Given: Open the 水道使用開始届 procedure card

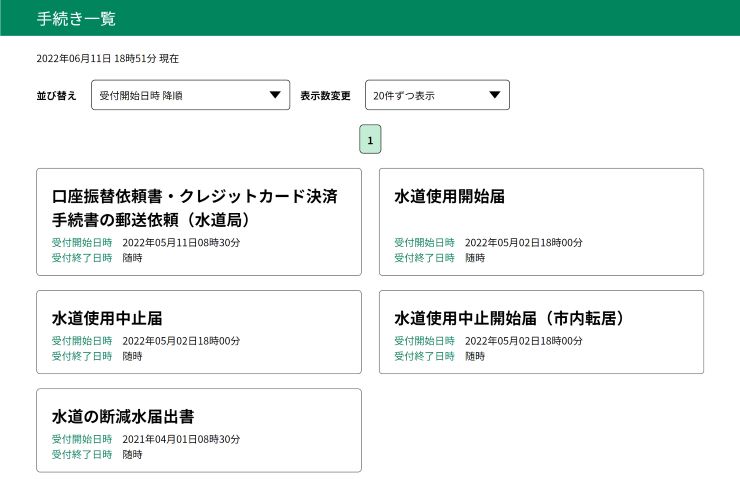Looking at the screenshot, I should (x=541, y=222).
